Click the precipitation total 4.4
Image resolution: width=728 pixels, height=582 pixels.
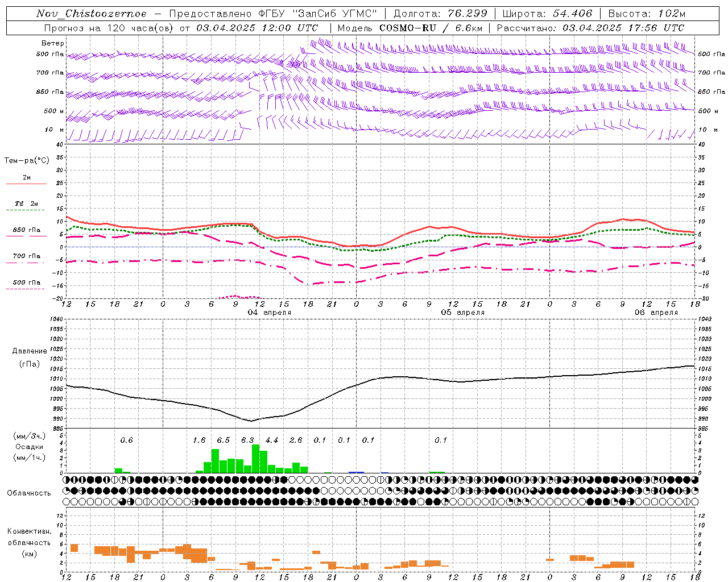(272, 440)
